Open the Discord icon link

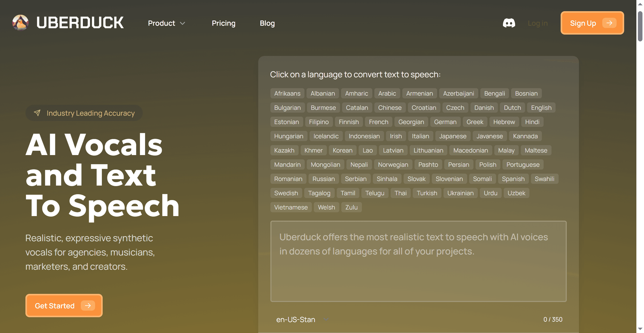click(509, 23)
